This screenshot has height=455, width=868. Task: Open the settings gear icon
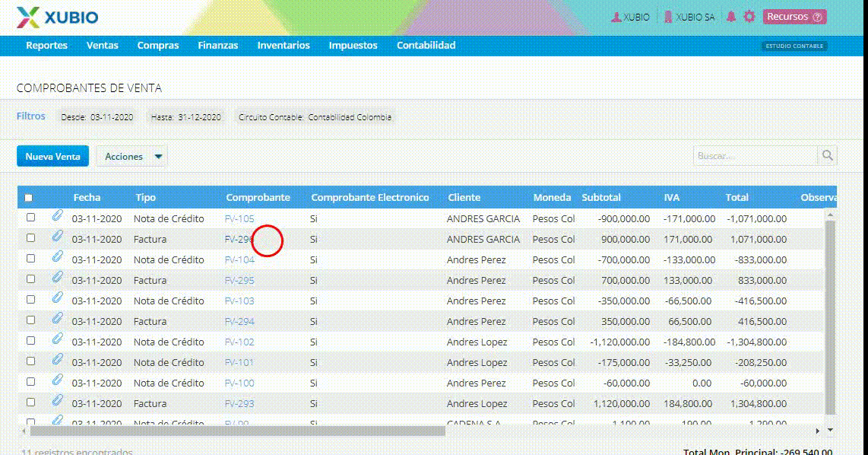749,17
